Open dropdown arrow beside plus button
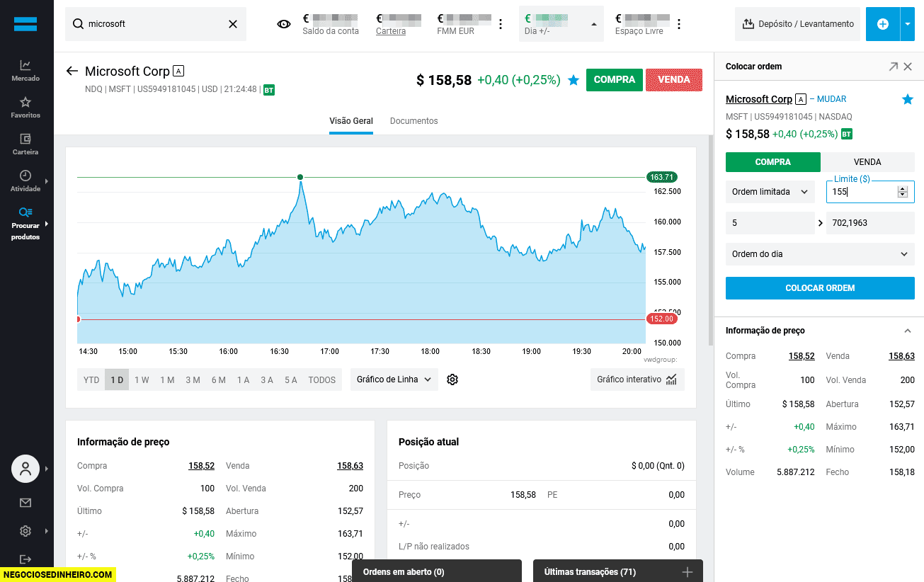The image size is (924, 582). pyautogui.click(x=908, y=24)
